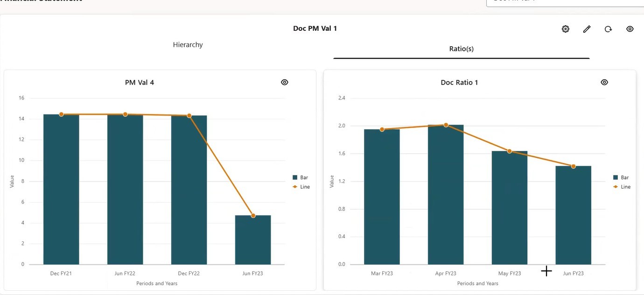Click the Dec FY21 bar in PM Val 4
This screenshot has width=644, height=295.
pos(61,190)
